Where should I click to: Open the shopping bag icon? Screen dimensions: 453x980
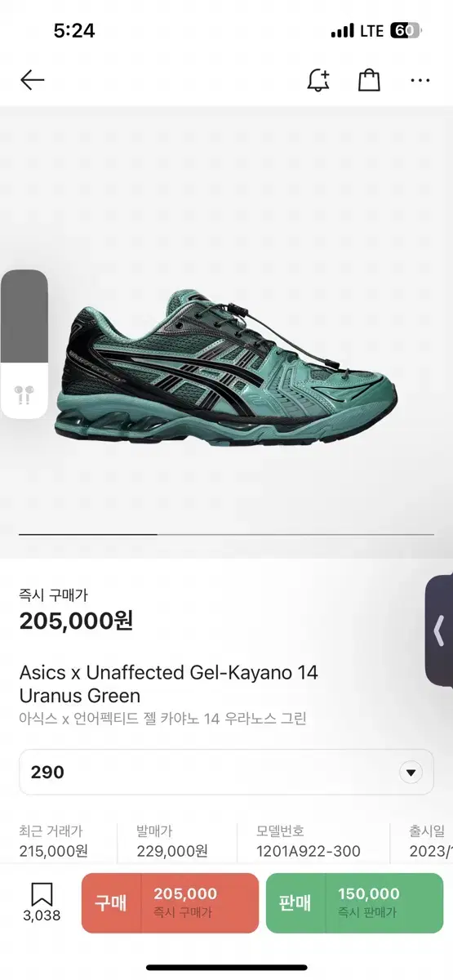click(370, 80)
